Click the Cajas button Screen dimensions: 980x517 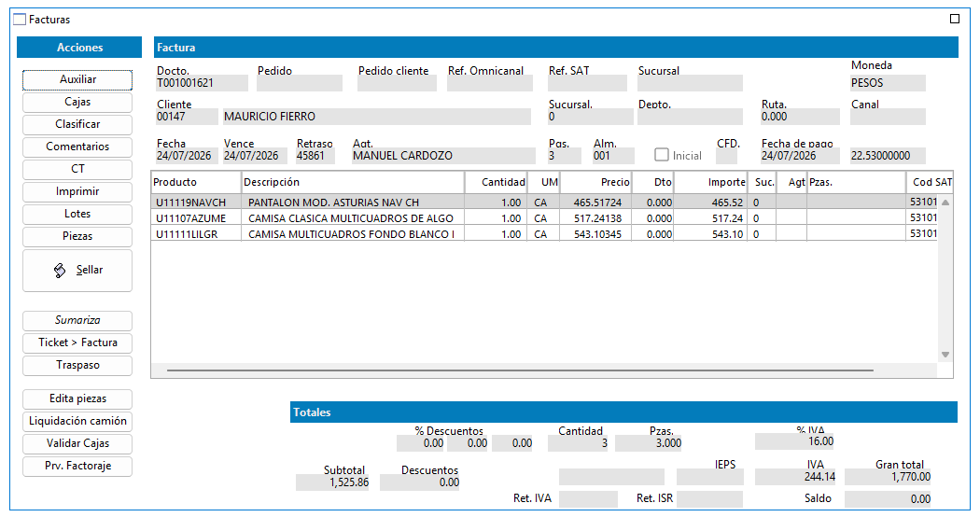pos(77,102)
